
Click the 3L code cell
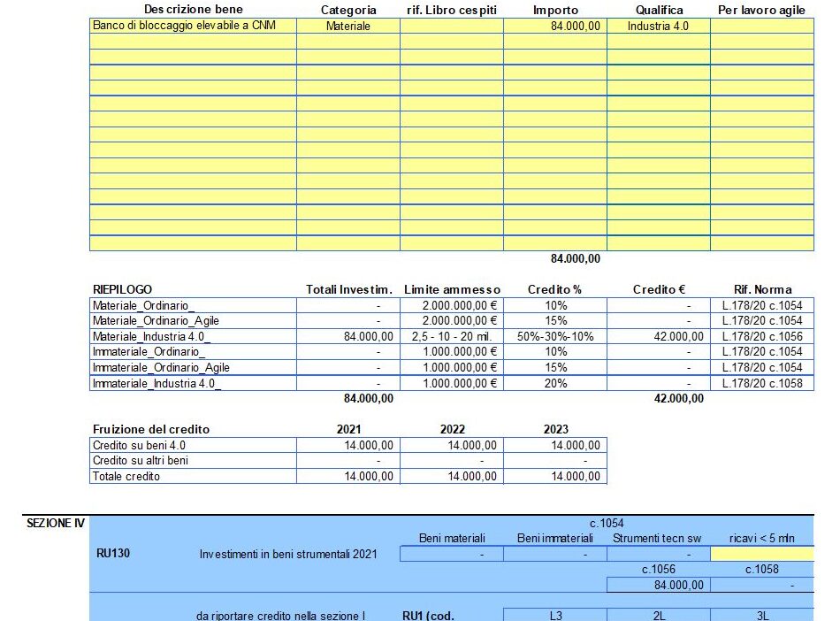pyautogui.click(x=762, y=615)
